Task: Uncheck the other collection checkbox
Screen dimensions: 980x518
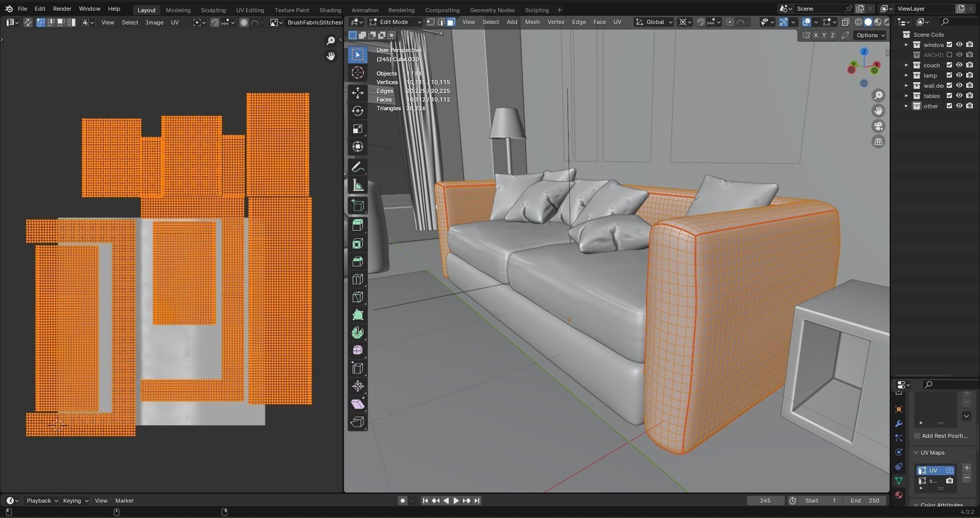Action: tap(949, 106)
